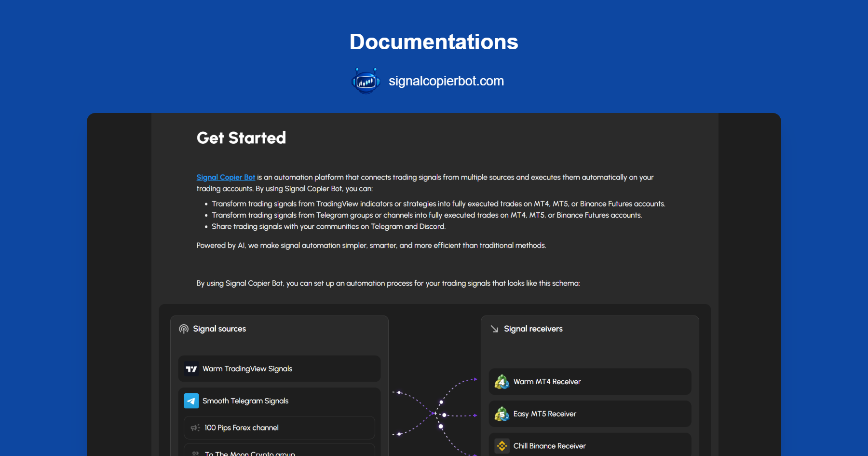Click the signalcopierbot.com site name
This screenshot has width=868, height=456.
point(446,81)
